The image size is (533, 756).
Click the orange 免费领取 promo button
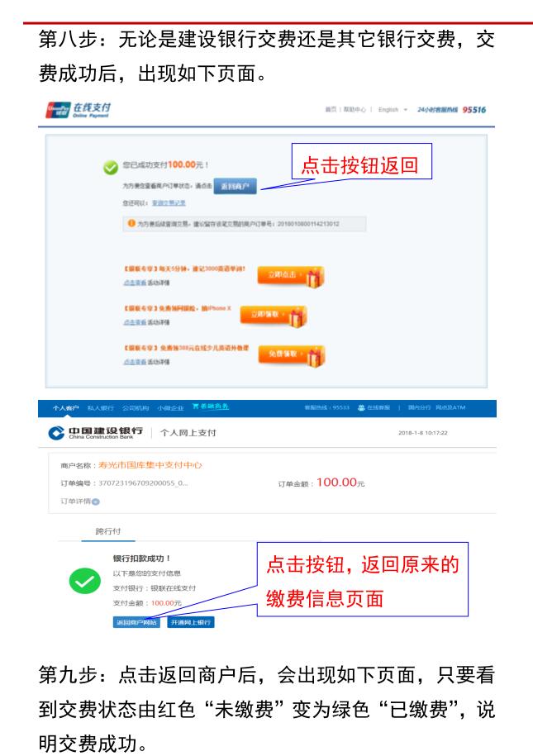point(284,354)
